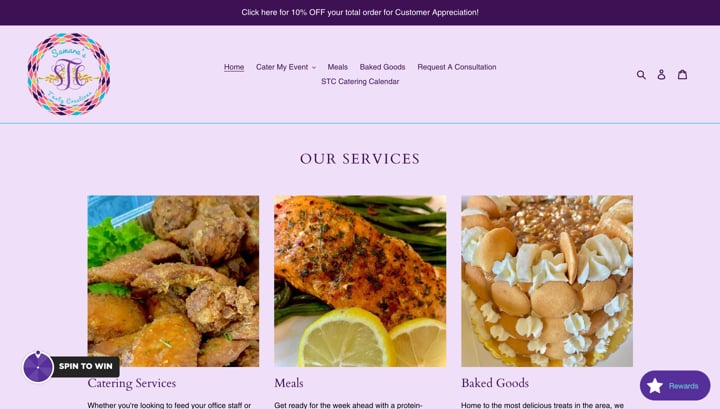The image size is (720, 409).
Task: Go to the Meals menu item
Action: (x=338, y=67)
